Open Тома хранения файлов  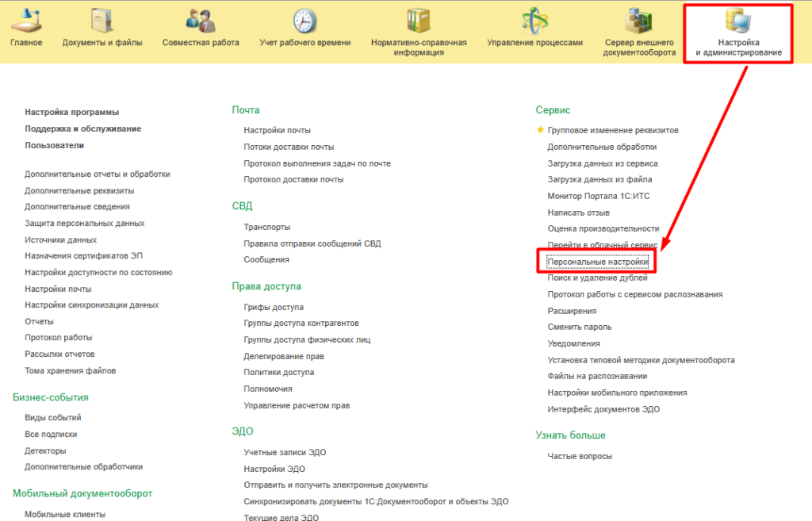coord(71,370)
